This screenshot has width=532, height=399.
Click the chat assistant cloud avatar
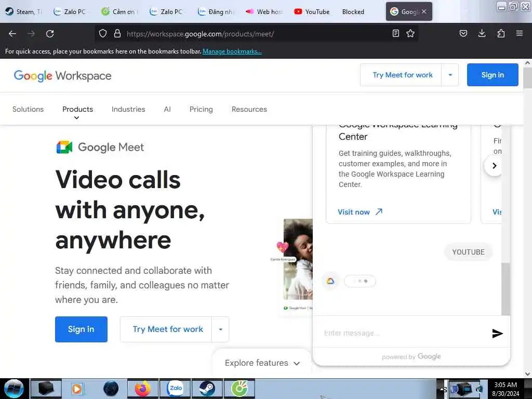pyautogui.click(x=330, y=281)
